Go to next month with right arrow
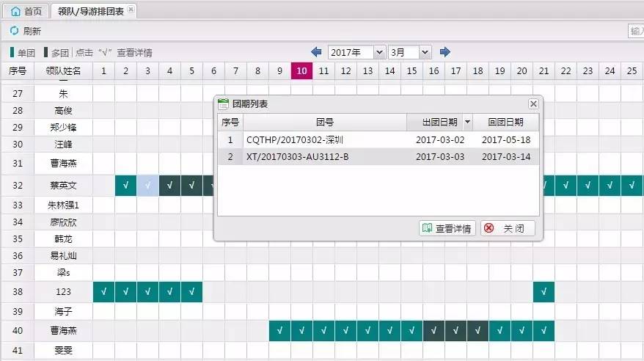The width and height of the screenshot is (644, 361). [x=444, y=52]
